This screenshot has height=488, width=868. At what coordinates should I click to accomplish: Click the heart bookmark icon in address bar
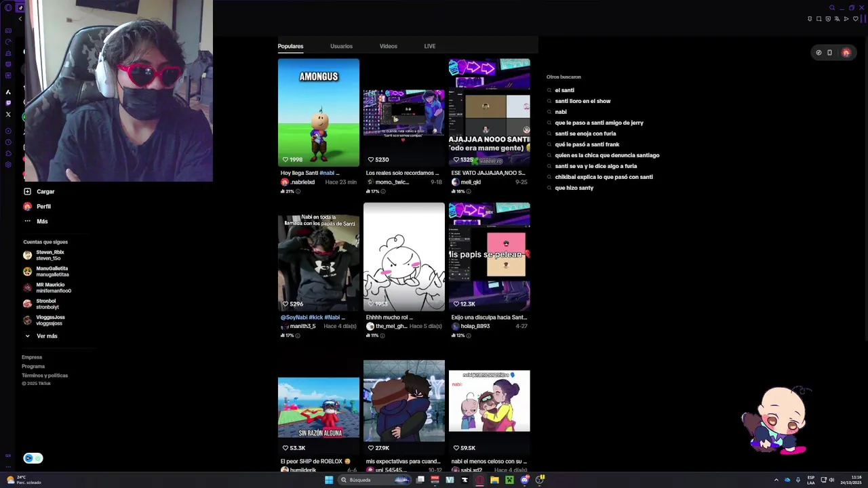click(855, 19)
